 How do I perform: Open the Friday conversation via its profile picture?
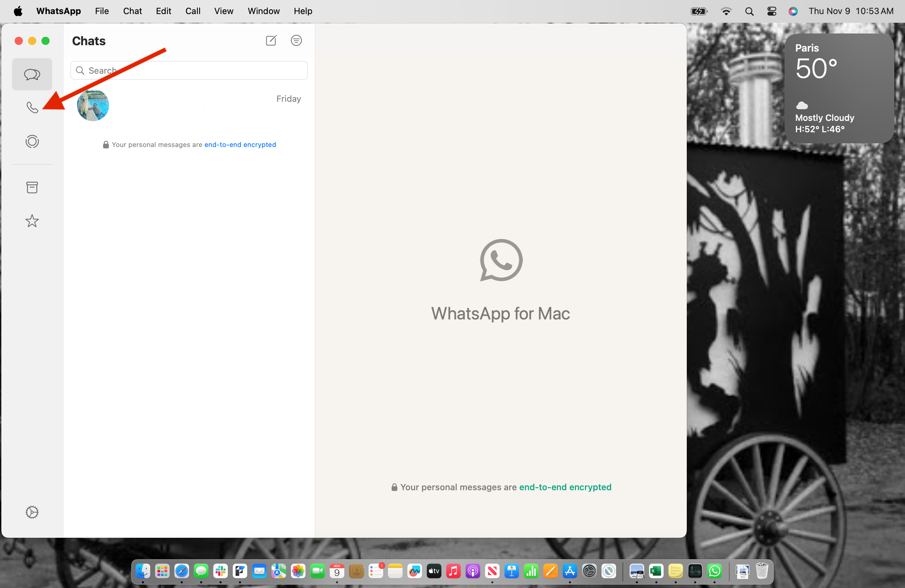click(x=93, y=105)
